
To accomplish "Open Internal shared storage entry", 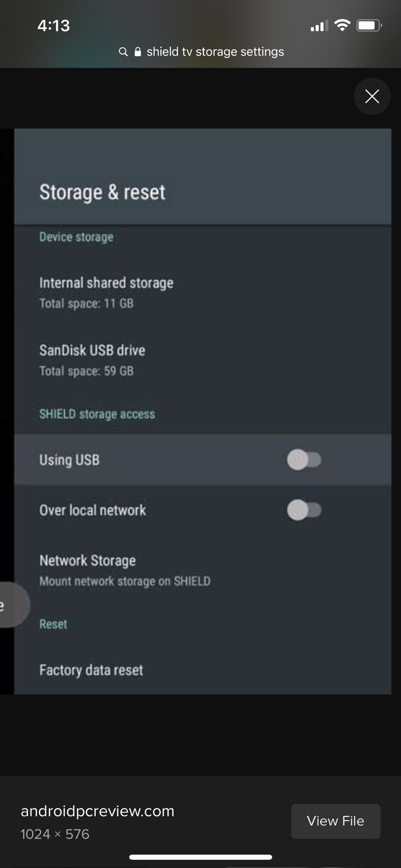I will (106, 292).
